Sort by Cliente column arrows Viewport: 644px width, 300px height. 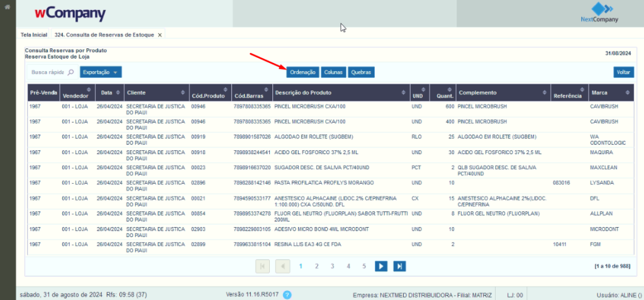point(183,93)
